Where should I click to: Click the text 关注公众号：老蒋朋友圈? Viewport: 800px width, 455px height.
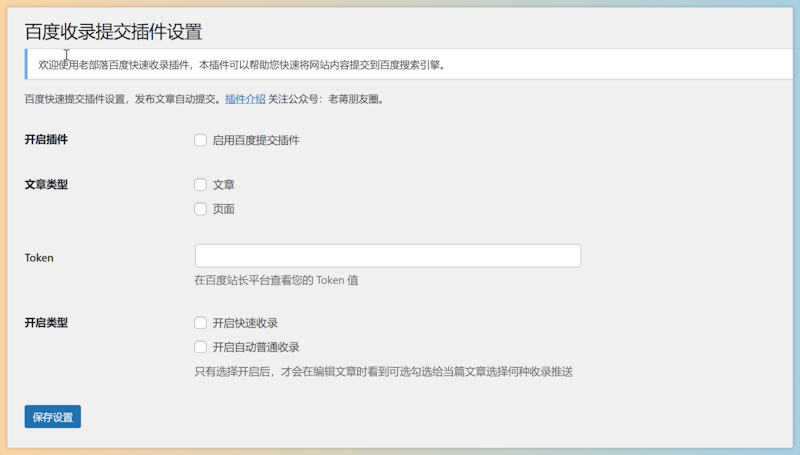[x=326, y=99]
